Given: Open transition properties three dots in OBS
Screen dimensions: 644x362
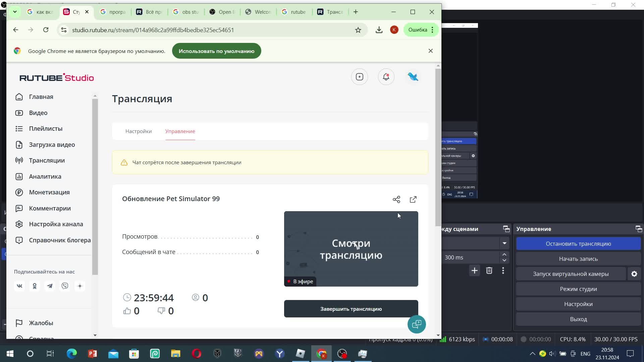Looking at the screenshot, I should [503, 271].
